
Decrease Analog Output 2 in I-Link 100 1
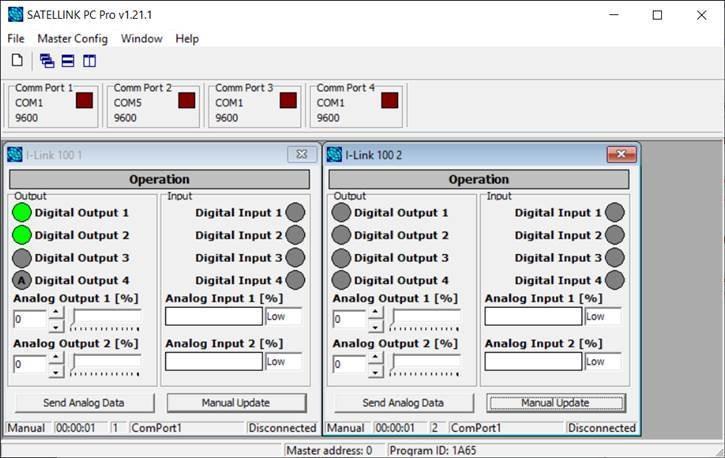click(56, 371)
